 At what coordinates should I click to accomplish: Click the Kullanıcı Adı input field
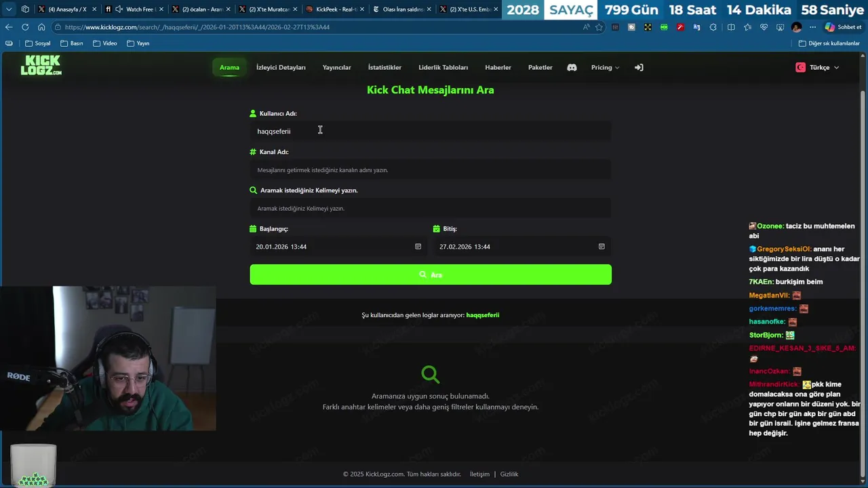point(431,131)
